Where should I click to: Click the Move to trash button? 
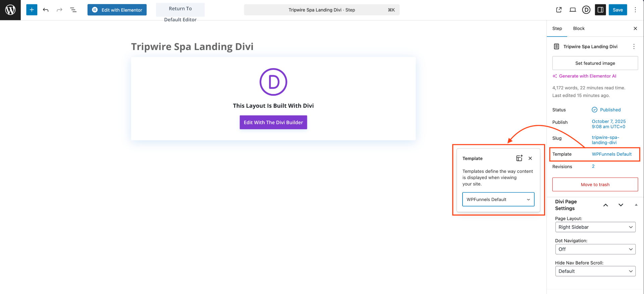point(595,185)
